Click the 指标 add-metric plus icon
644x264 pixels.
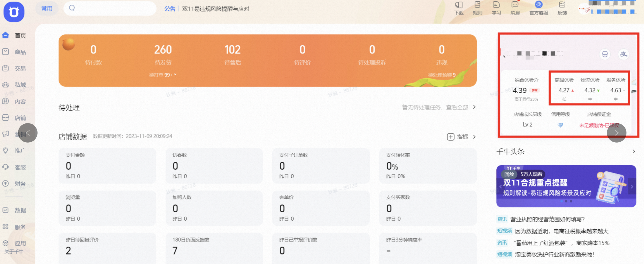coord(451,137)
